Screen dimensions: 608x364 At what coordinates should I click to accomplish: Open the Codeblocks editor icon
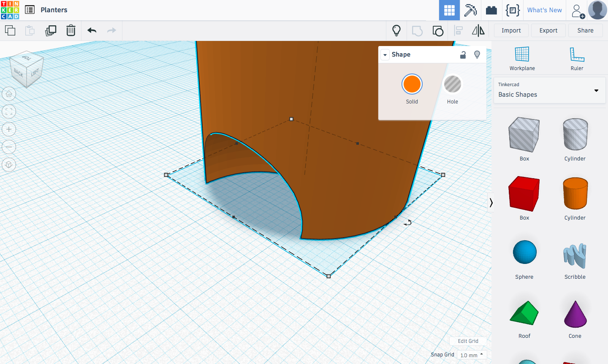tap(513, 10)
